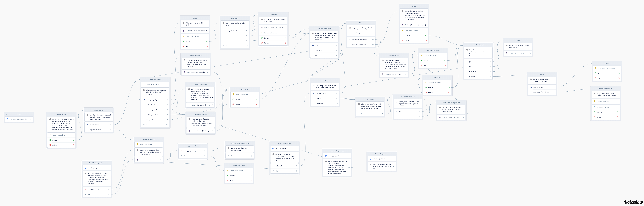The height and width of the screenshot is (206, 644).
Task: Select the guided_feature choice in guided menu
Action: click(x=94, y=125)
